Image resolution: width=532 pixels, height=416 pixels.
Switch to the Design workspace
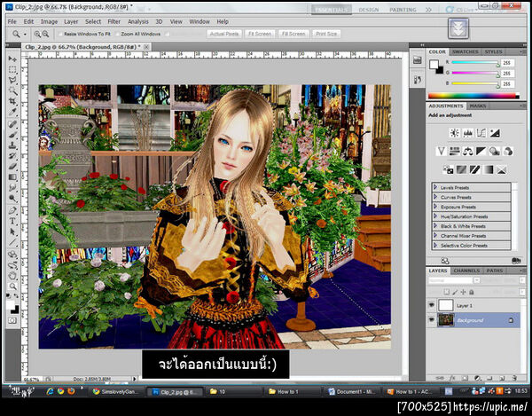[369, 10]
